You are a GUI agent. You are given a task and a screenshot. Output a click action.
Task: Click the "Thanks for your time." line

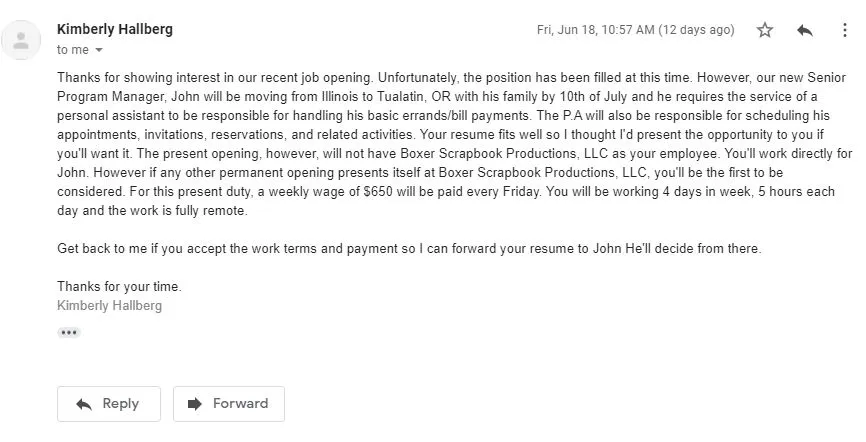pos(119,287)
